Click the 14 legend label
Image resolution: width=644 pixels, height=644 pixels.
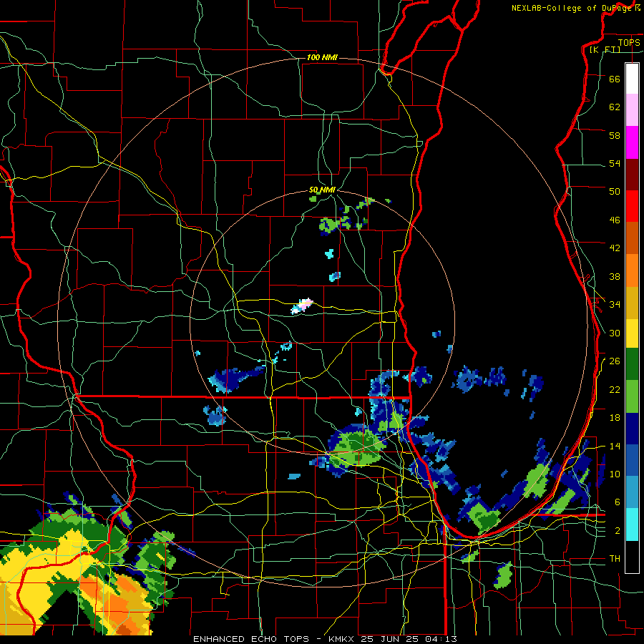coord(615,446)
